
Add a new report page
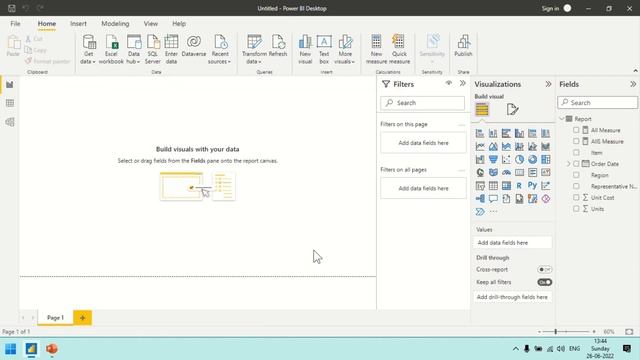(x=82, y=318)
